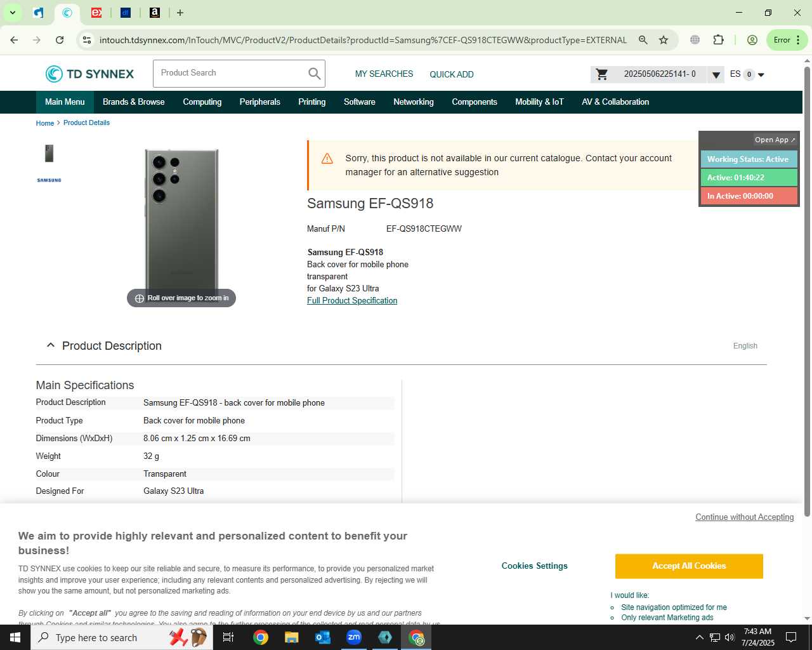
Task: Click the TD SYNNEX logo
Action: click(x=89, y=74)
